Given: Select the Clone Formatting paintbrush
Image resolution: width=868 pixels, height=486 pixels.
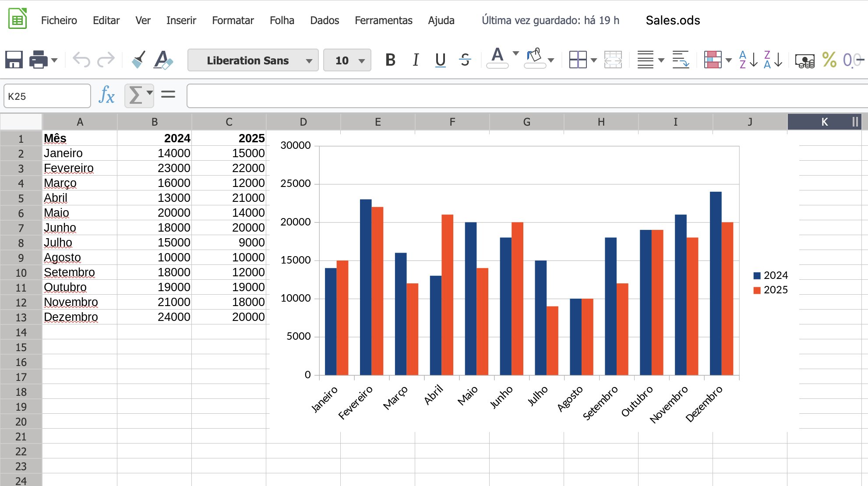Looking at the screenshot, I should pyautogui.click(x=138, y=60).
